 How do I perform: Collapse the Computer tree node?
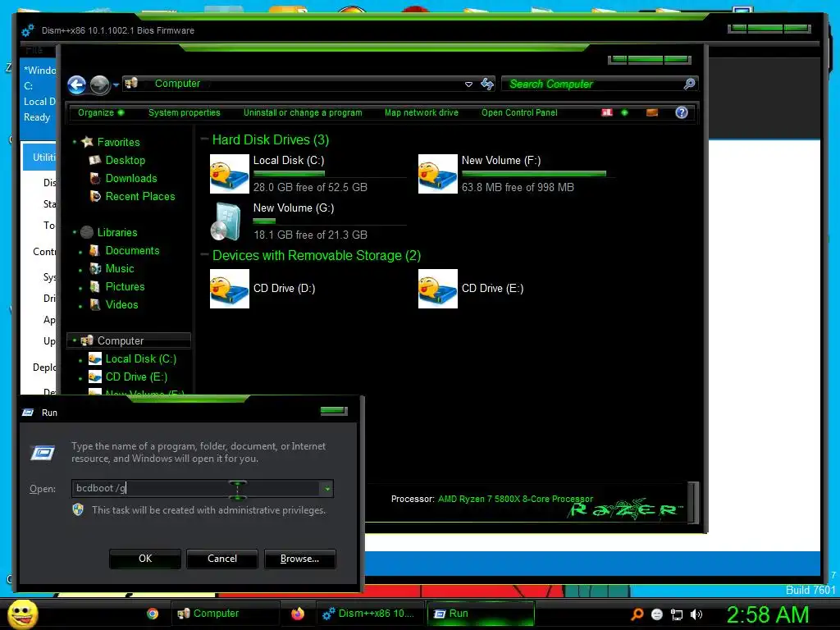tap(75, 340)
